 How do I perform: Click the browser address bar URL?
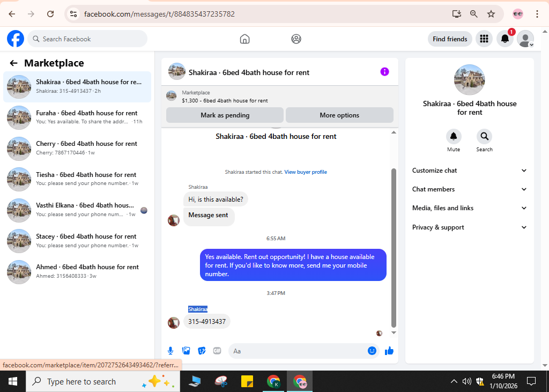coord(159,14)
